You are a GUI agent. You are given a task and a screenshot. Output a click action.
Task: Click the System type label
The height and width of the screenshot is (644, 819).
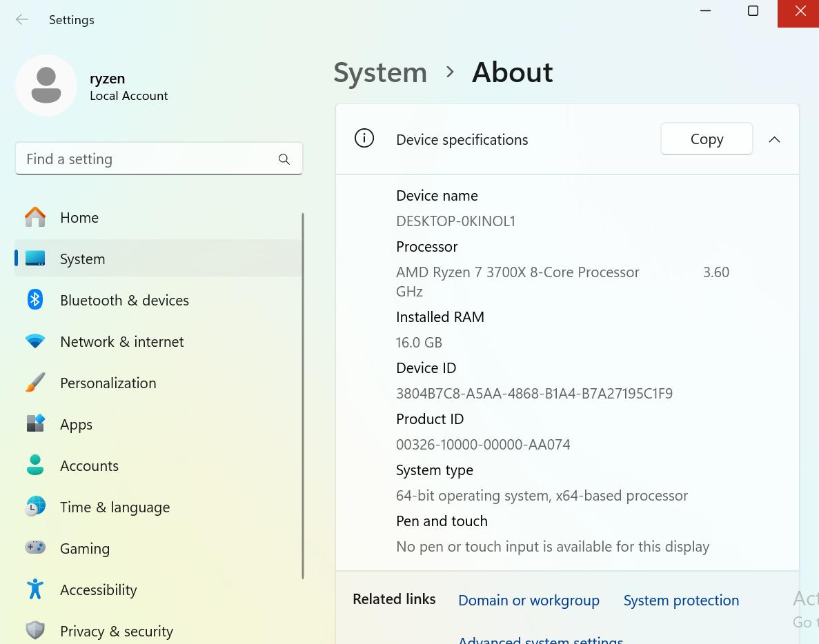434,470
